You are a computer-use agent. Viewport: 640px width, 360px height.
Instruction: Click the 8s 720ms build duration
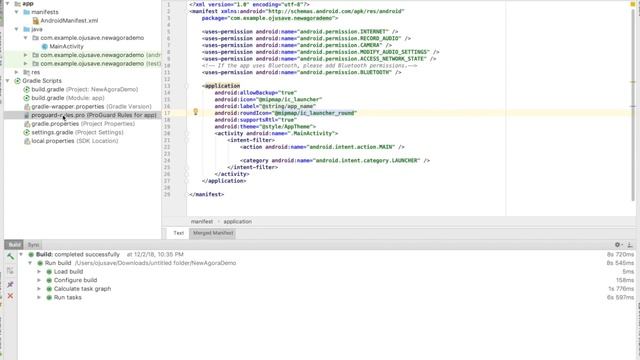point(620,254)
